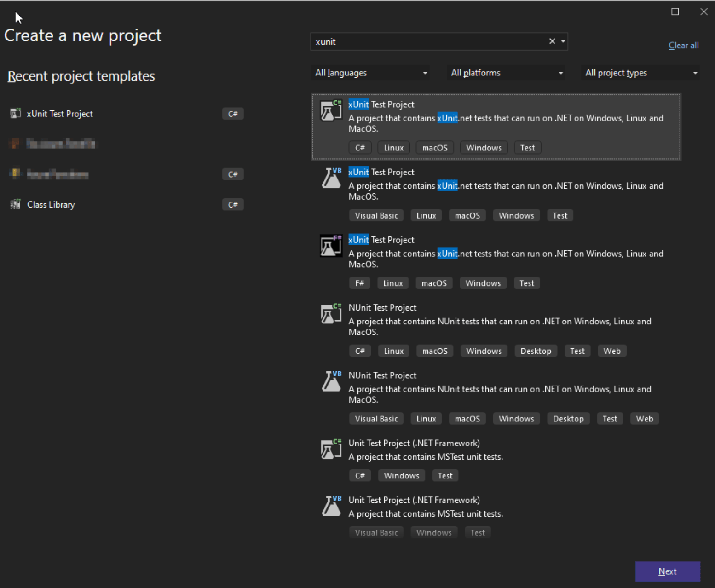
Task: Click the Test tag under C# xUnit Test Project
Action: pyautogui.click(x=528, y=148)
